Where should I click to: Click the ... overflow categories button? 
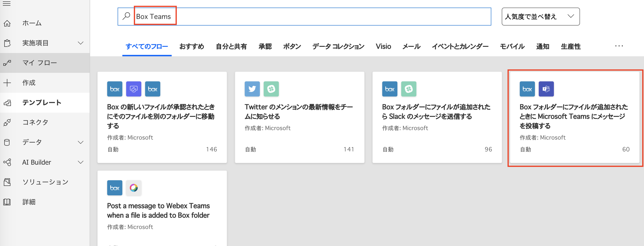[x=619, y=46]
